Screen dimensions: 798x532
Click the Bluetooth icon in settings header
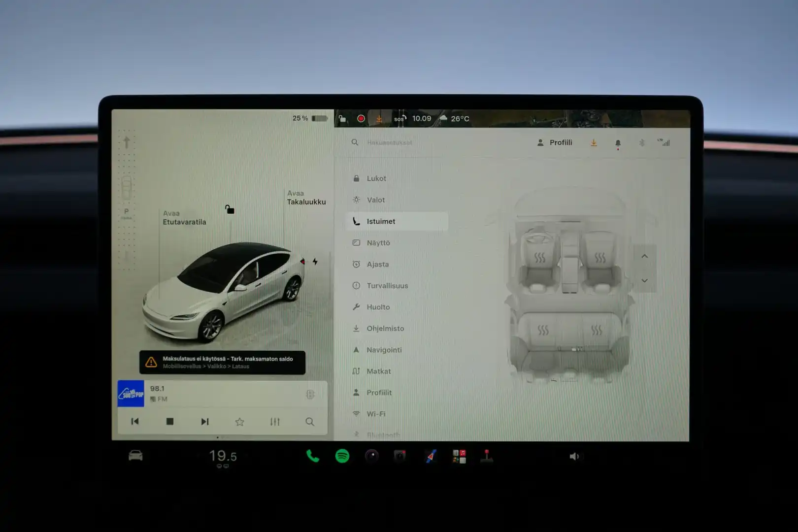tap(641, 143)
